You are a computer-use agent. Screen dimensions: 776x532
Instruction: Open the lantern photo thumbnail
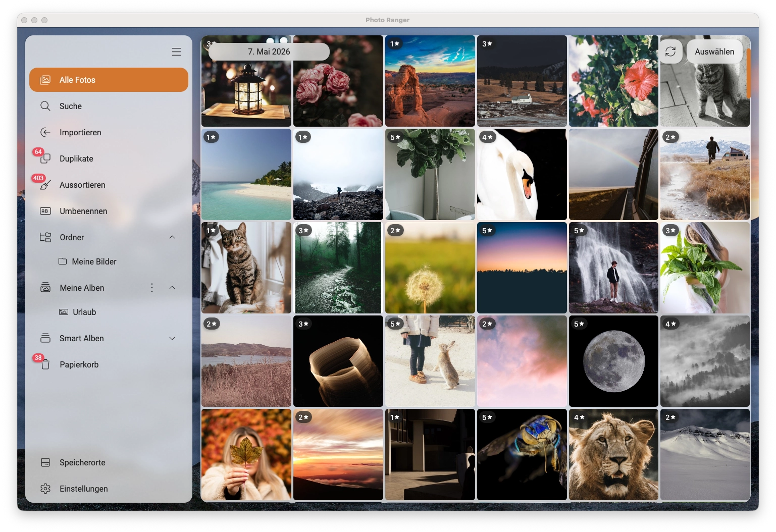tap(246, 81)
